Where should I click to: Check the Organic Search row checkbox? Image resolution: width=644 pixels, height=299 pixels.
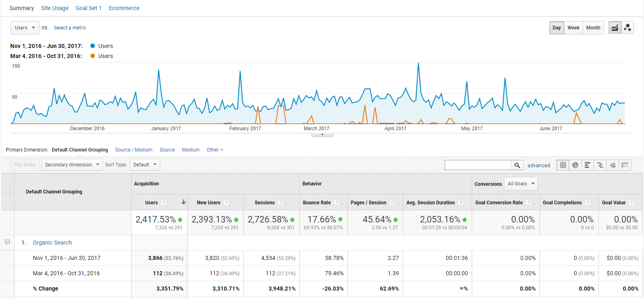click(x=7, y=242)
